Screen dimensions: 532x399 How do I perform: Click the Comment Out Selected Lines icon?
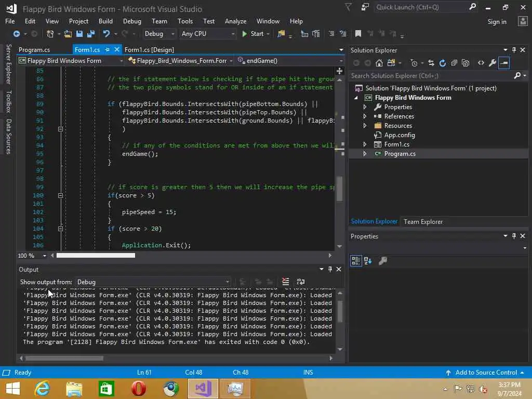tap(331, 34)
